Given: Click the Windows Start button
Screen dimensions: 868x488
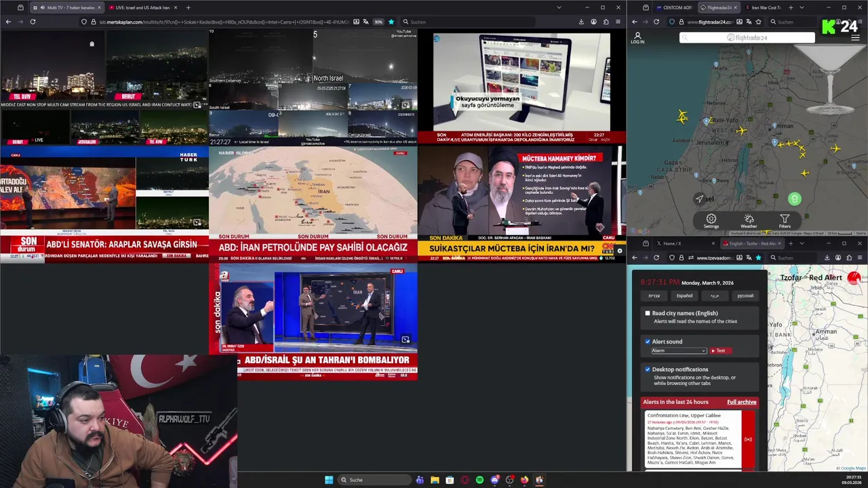Looking at the screenshot, I should tap(329, 480).
